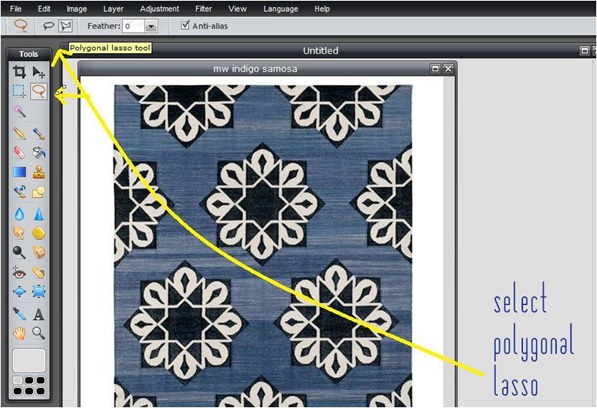597x408 pixels.
Task: Select the Zoom magnifier tool
Action: tap(38, 333)
